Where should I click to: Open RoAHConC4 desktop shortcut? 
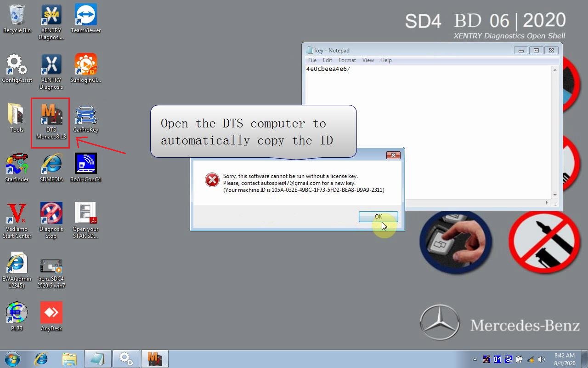pyautogui.click(x=86, y=168)
